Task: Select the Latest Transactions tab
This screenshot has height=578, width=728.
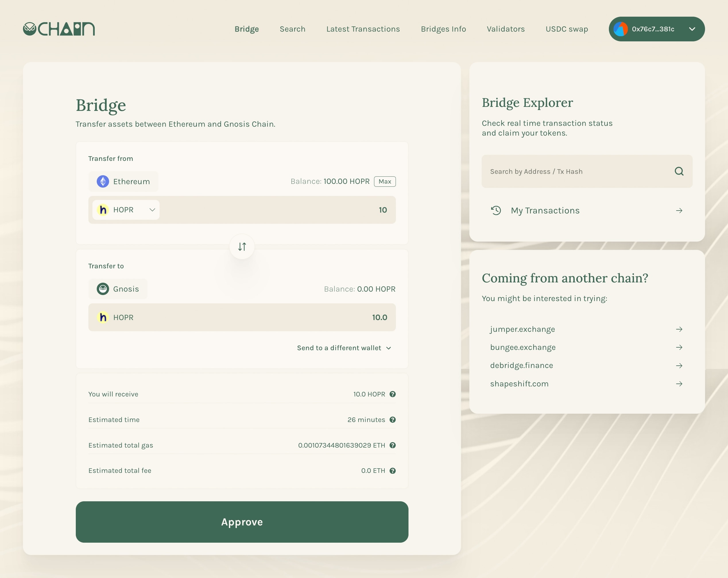Action: 363,28
